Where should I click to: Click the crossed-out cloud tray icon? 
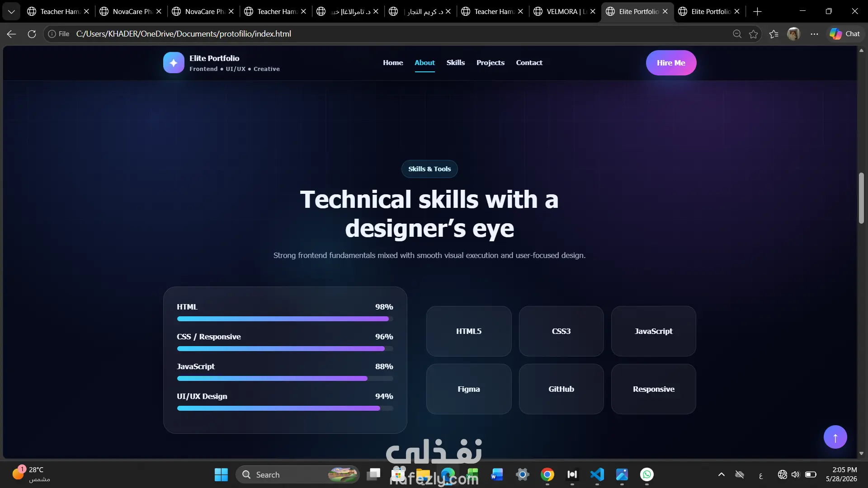(740, 474)
